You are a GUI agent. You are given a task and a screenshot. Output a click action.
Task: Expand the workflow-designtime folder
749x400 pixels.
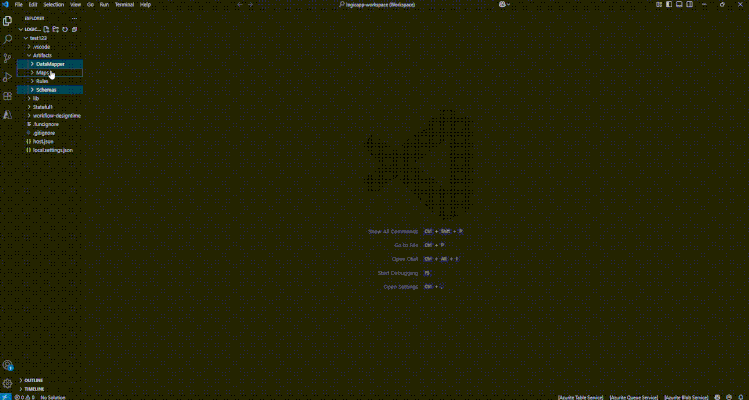(50, 116)
